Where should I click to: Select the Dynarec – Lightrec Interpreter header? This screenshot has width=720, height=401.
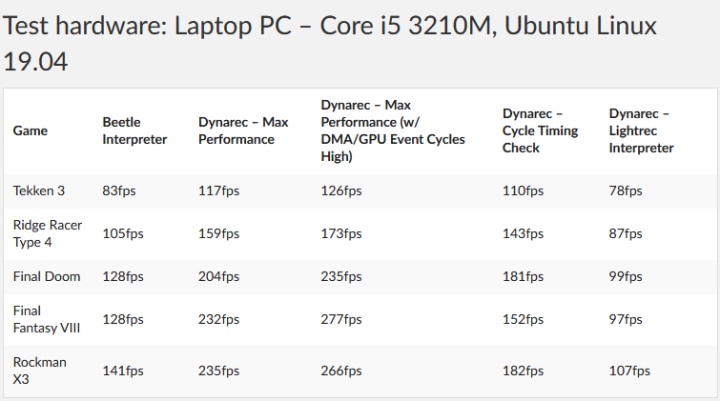pos(641,131)
